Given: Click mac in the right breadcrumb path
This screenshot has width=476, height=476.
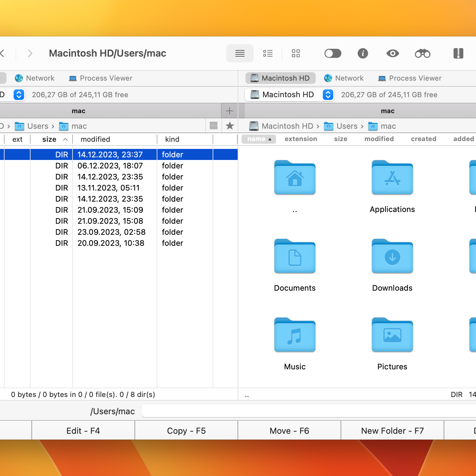Looking at the screenshot, I should (382, 126).
